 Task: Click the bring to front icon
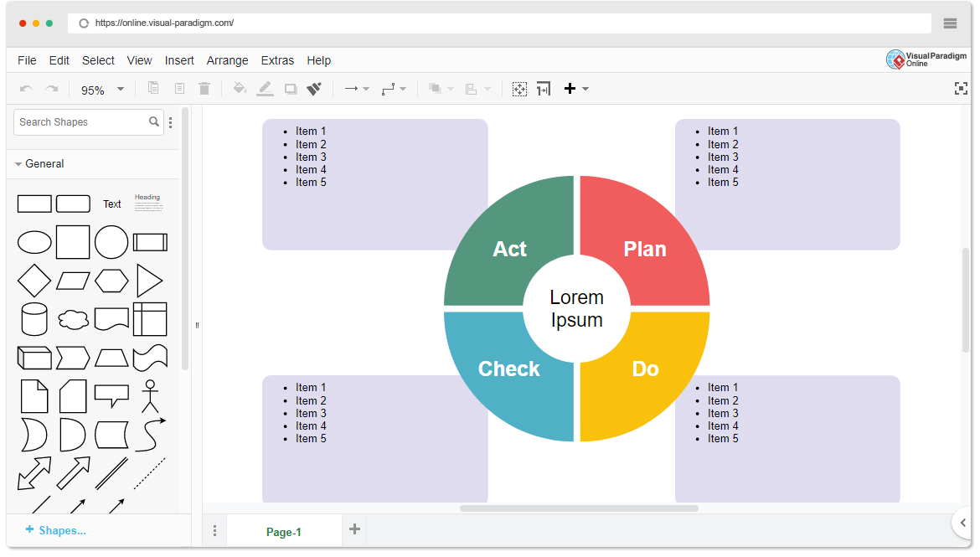pos(435,89)
